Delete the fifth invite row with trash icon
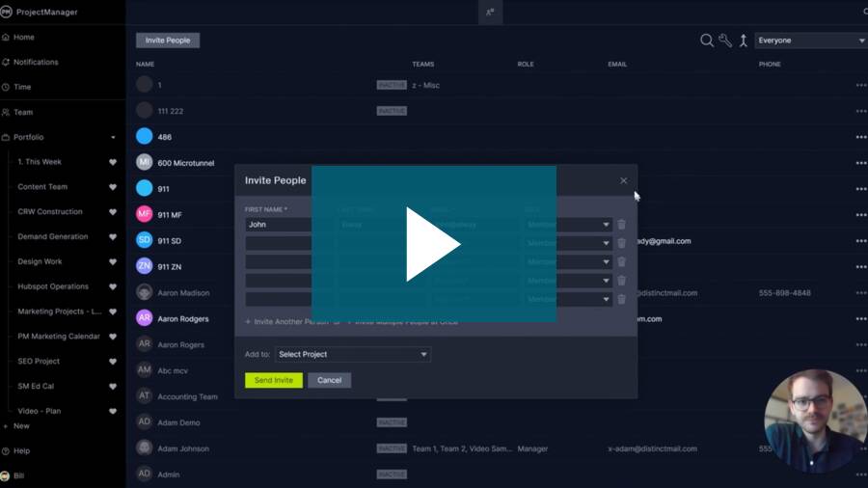This screenshot has height=488, width=868. tap(622, 299)
